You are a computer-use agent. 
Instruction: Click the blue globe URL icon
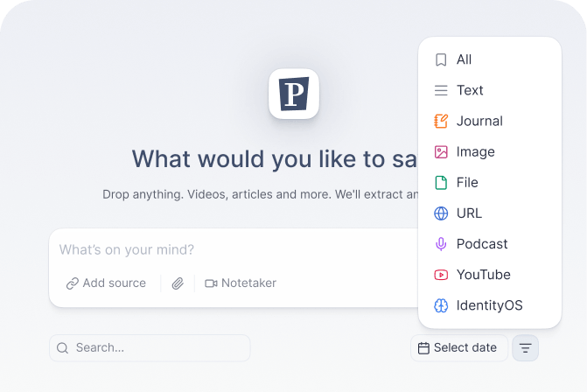(441, 213)
